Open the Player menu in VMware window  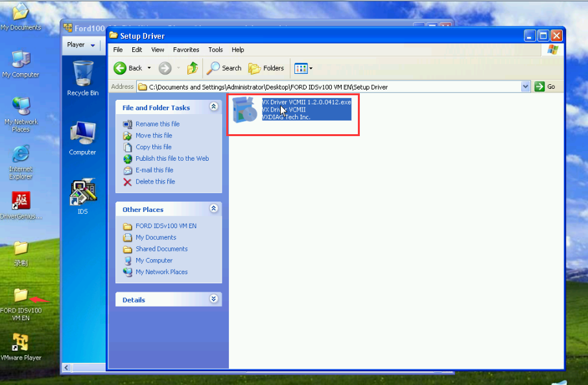tap(80, 45)
